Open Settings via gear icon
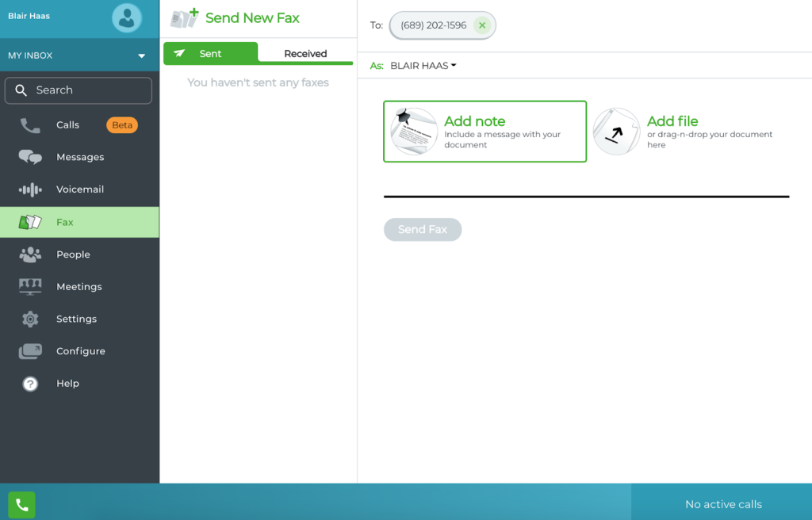 point(30,319)
